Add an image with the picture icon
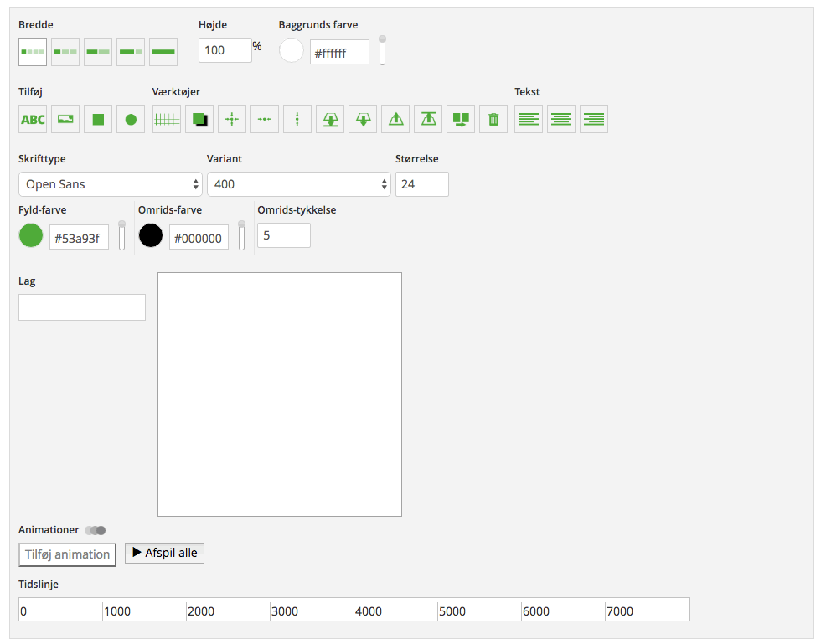Image resolution: width=821 pixels, height=644 pixels. (x=65, y=119)
